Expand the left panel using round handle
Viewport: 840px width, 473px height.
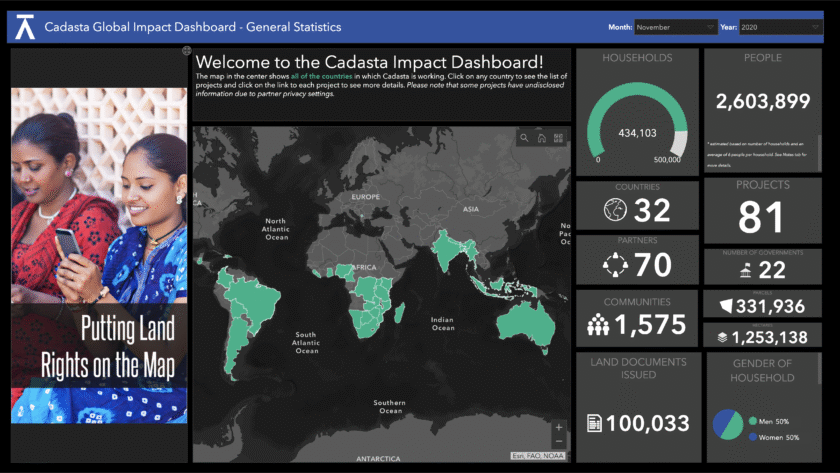tap(187, 50)
